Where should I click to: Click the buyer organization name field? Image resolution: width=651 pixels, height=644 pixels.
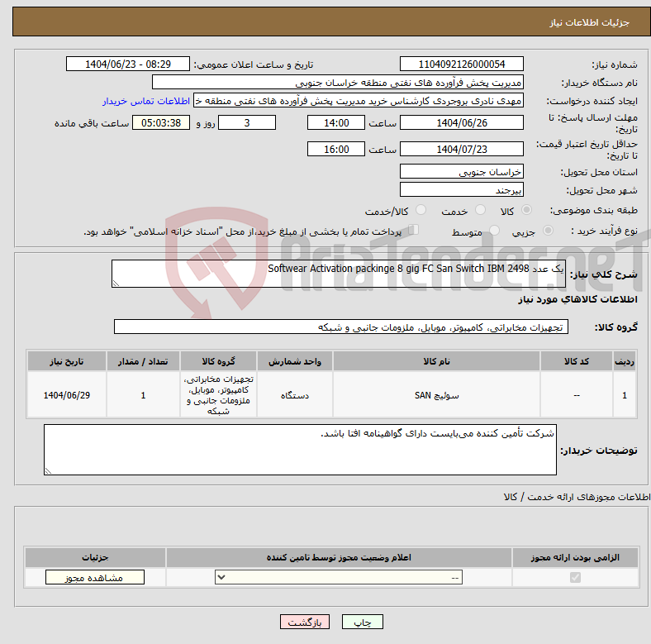click(x=338, y=83)
